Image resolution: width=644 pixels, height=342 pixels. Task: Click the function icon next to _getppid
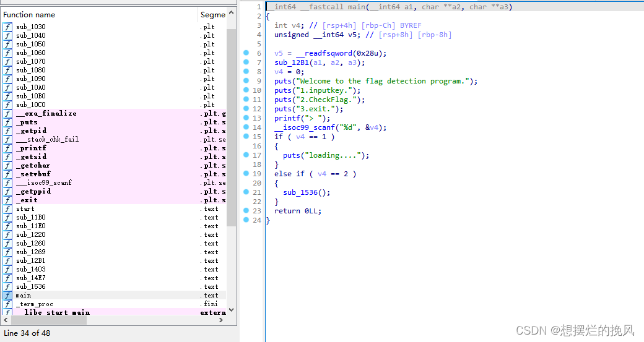point(7,191)
